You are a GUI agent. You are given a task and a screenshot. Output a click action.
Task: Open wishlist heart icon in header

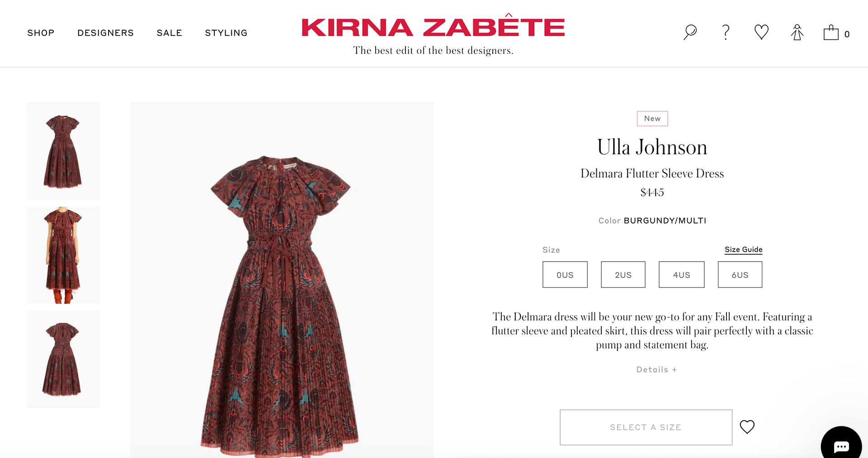click(x=761, y=32)
